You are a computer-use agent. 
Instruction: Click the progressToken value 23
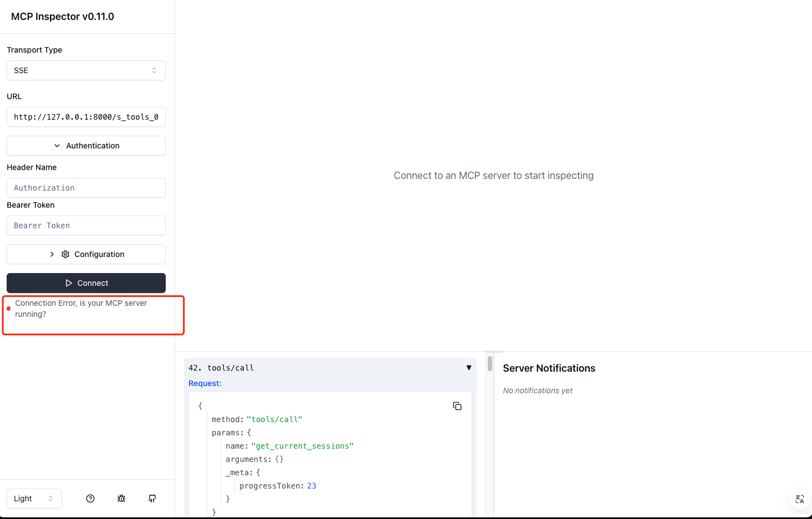point(311,486)
